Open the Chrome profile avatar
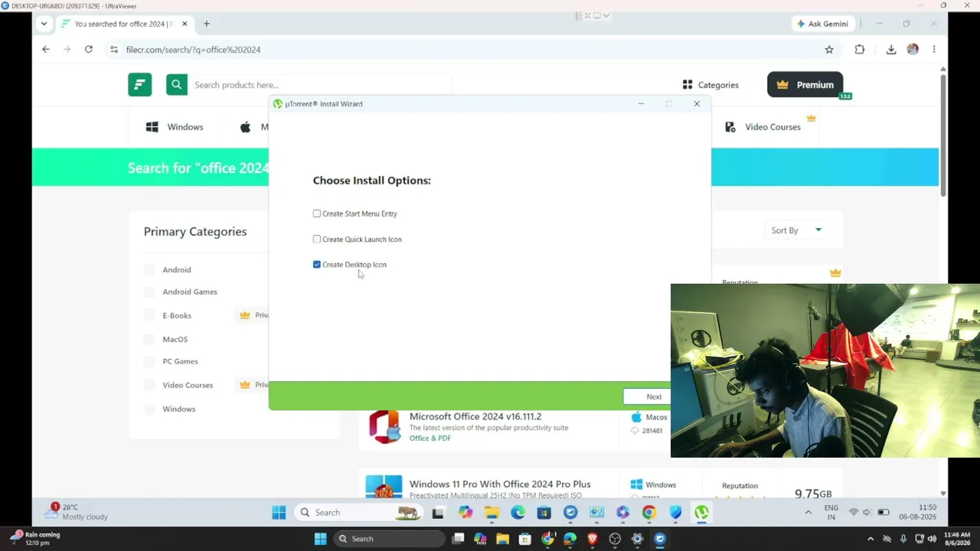The width and height of the screenshot is (980, 551). 913,50
